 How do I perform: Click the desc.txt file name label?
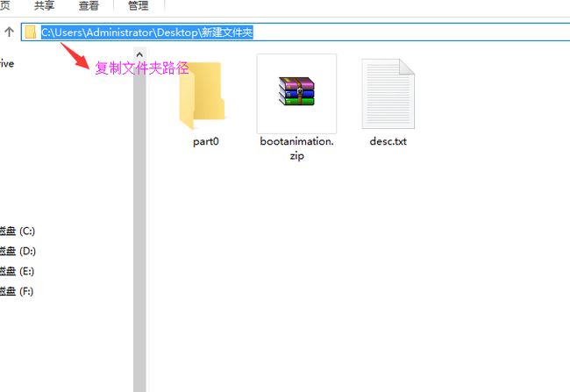tap(388, 141)
